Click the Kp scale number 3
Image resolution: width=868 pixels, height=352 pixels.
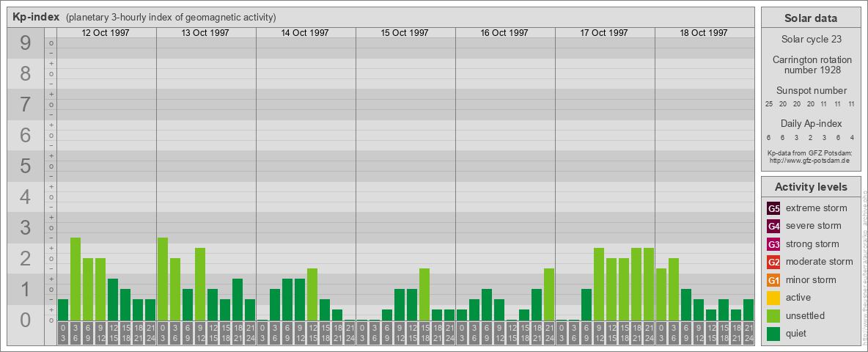click(25, 227)
